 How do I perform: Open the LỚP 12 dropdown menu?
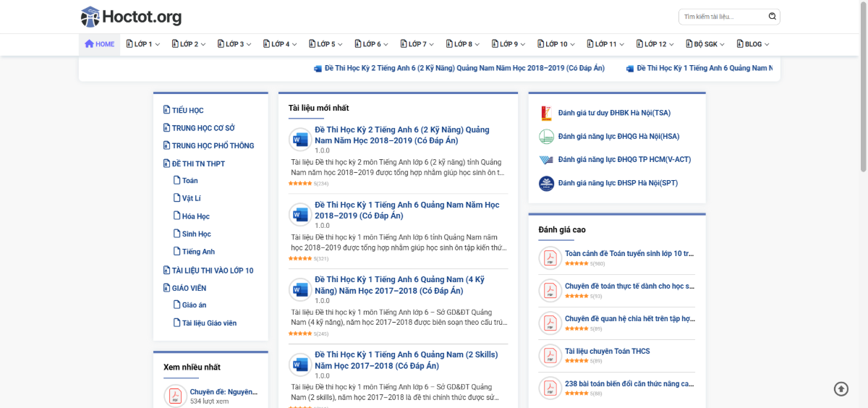655,44
